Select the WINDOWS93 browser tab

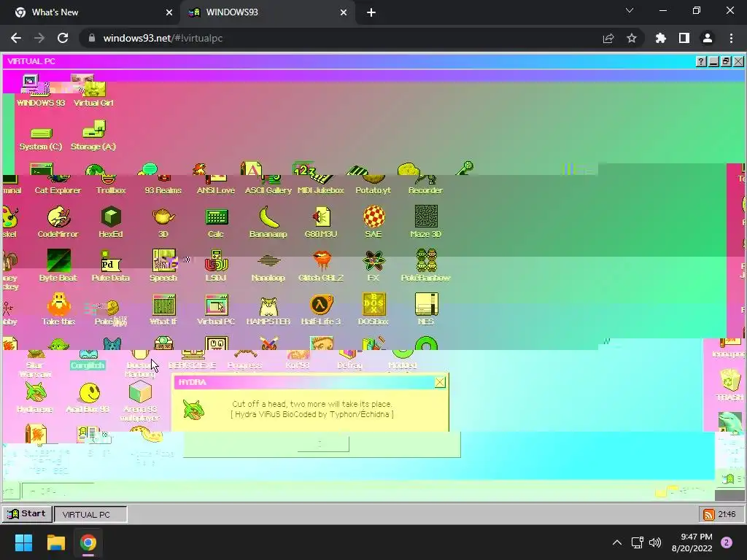click(x=267, y=12)
